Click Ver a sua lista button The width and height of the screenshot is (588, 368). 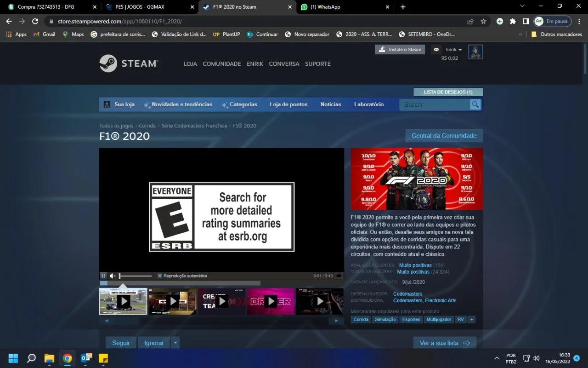tap(445, 343)
